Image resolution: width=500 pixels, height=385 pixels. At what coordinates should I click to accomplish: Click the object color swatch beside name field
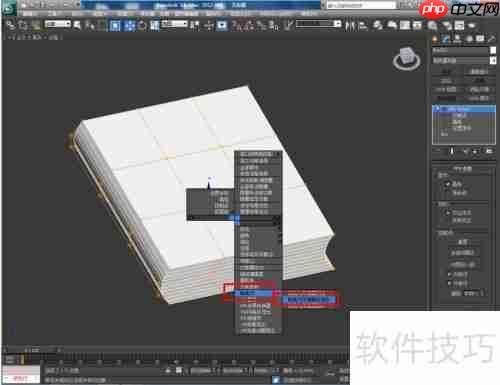point(493,50)
